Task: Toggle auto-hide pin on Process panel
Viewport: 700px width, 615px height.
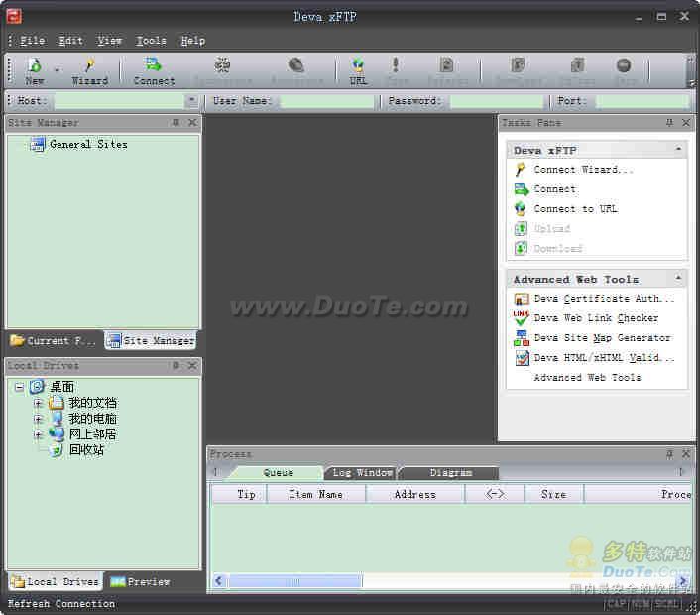Action: 669,454
